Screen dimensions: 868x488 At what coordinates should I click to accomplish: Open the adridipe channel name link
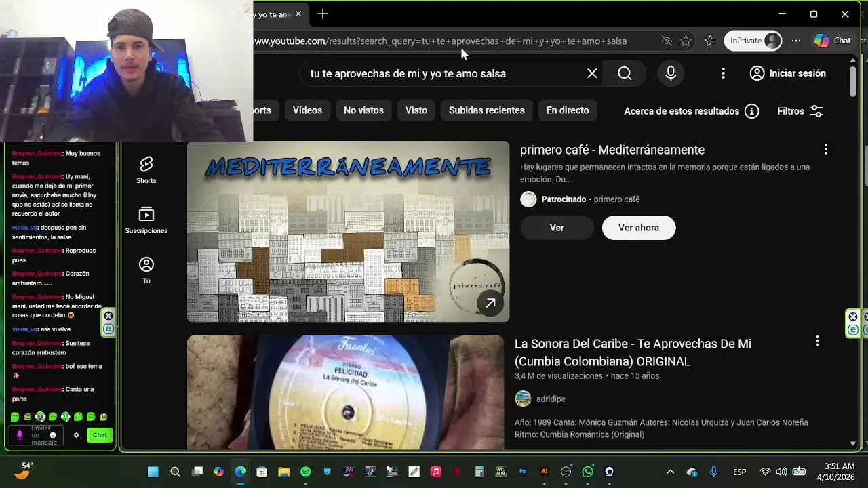(x=551, y=399)
